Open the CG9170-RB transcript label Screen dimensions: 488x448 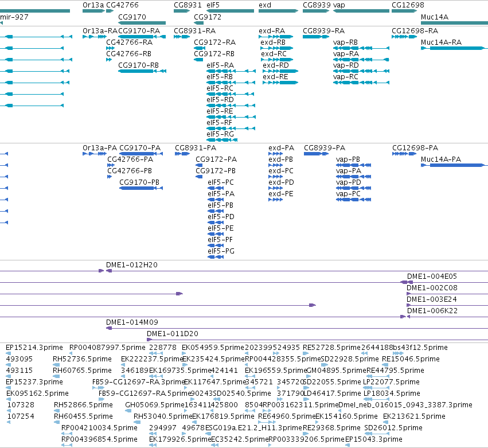pyautogui.click(x=139, y=65)
